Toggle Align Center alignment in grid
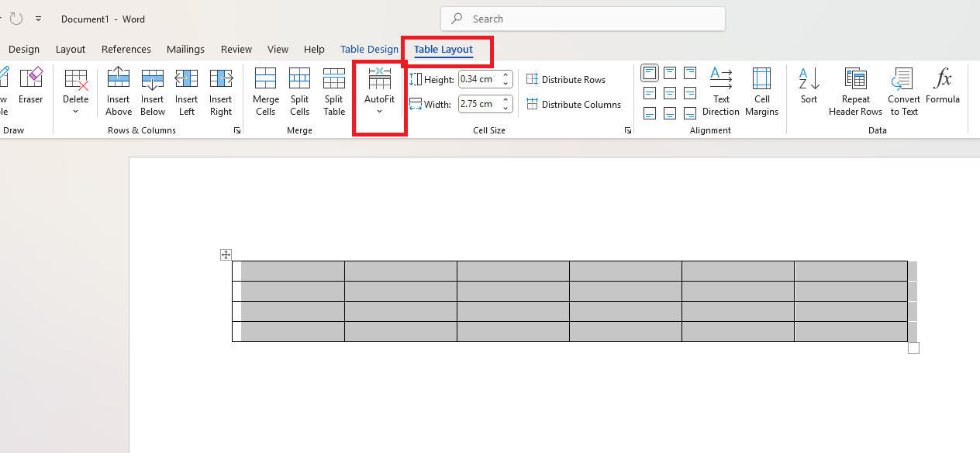 coord(670,93)
